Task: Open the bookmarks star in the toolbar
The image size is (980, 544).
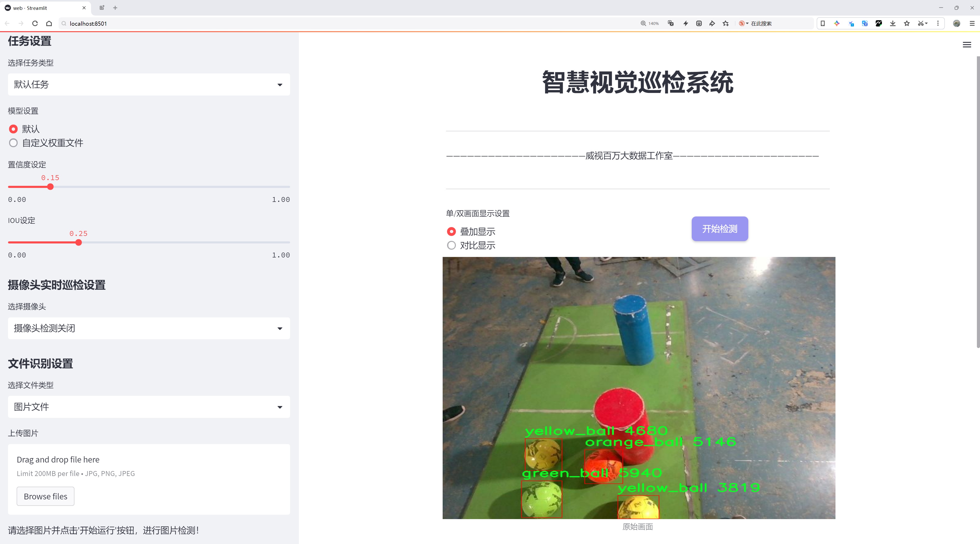Action: (x=907, y=23)
